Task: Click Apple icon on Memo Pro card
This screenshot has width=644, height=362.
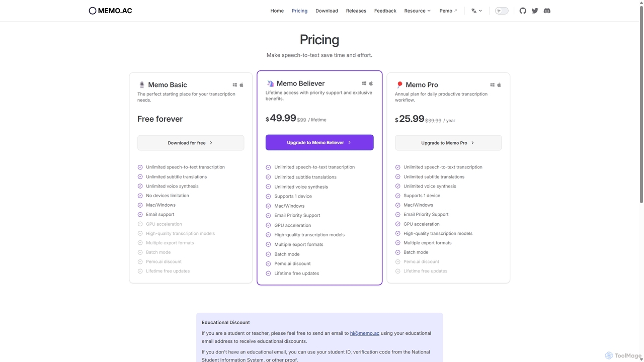Action: 499,85
